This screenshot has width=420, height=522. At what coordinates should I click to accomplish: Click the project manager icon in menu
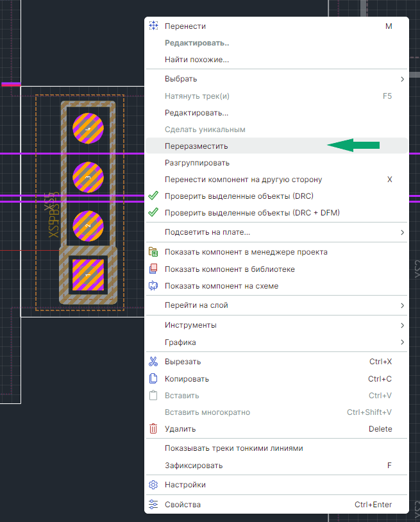pyautogui.click(x=153, y=252)
